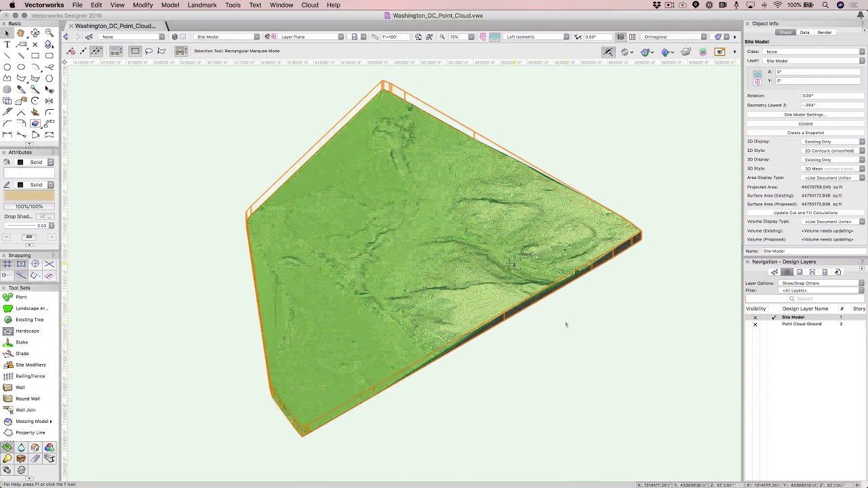This screenshot has width=868, height=488.
Task: Select the Mirror tool
Action: click(49, 101)
